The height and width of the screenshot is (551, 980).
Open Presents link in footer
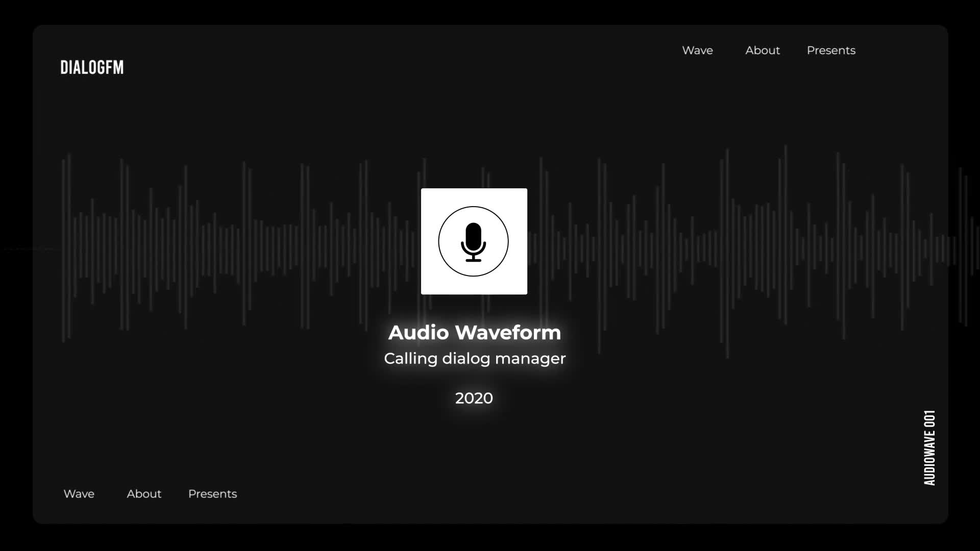click(x=213, y=494)
